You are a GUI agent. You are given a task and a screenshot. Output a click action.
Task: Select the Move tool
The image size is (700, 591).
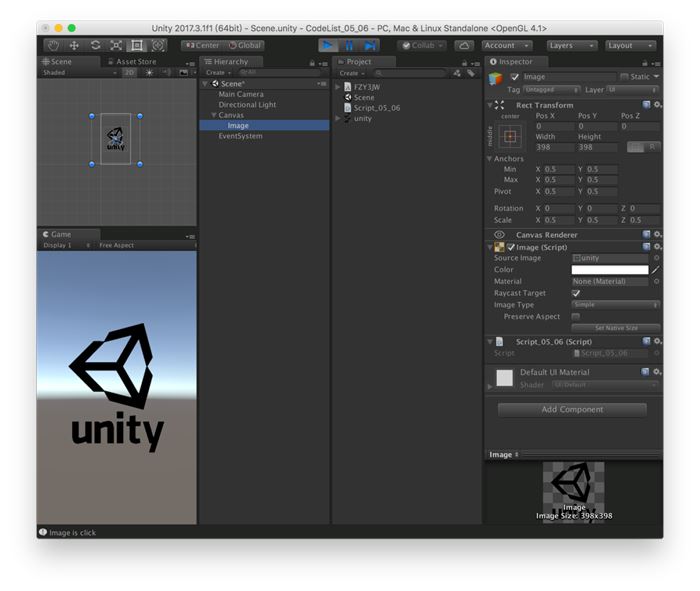coord(74,45)
